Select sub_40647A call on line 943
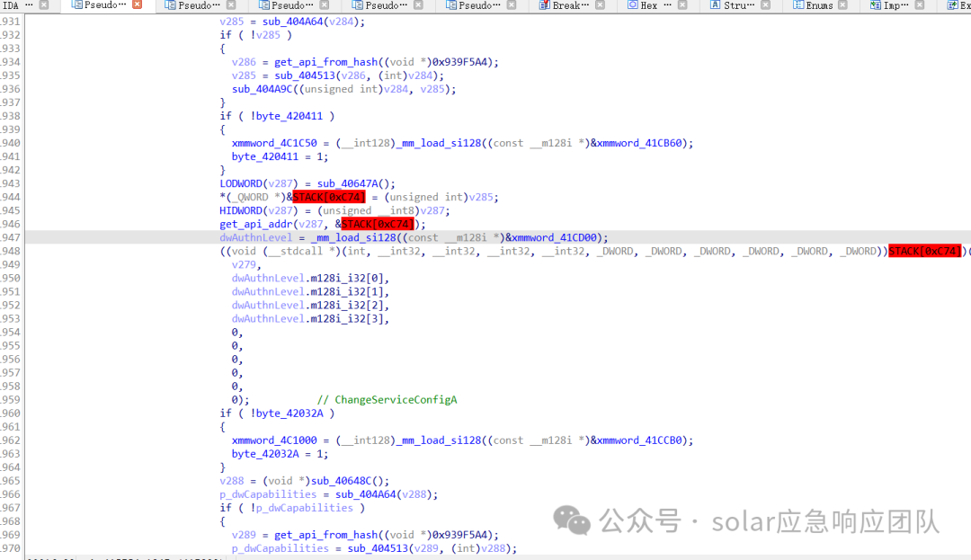Screen dimensions: 971x560 coord(347,183)
